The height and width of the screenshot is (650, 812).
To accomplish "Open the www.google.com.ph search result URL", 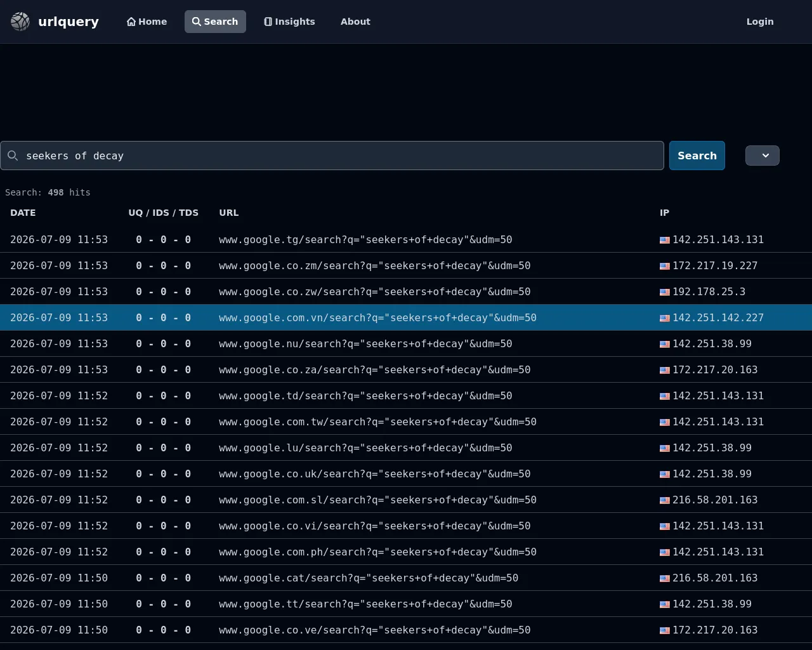I will 377,552.
